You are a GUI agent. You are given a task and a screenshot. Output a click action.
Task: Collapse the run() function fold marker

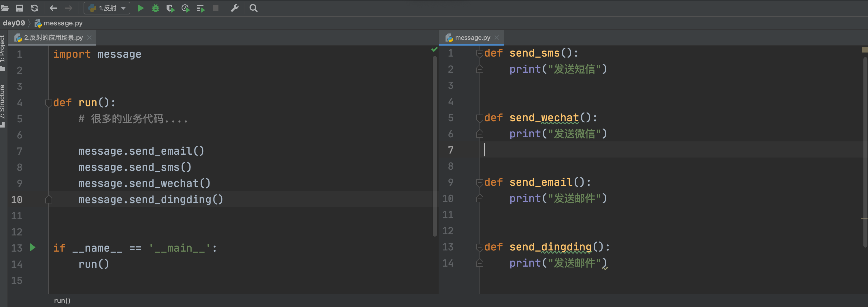48,103
